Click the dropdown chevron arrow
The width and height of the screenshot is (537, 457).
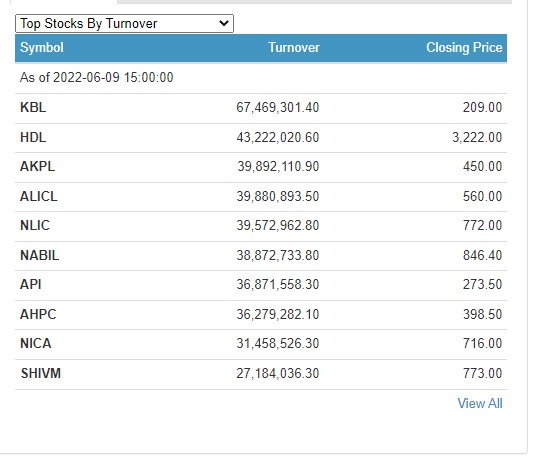coord(224,23)
